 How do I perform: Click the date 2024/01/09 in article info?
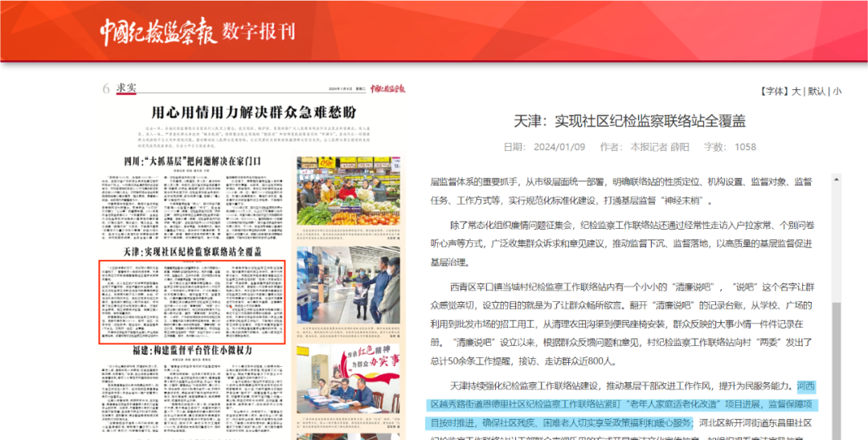point(559,147)
